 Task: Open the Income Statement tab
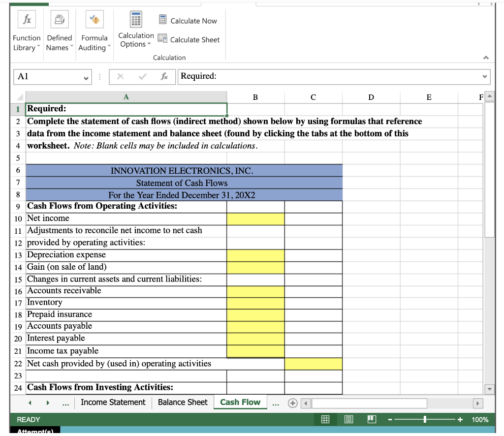[x=113, y=402]
